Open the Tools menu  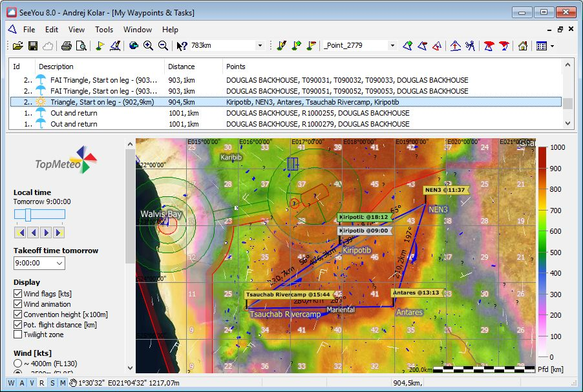tap(103, 29)
